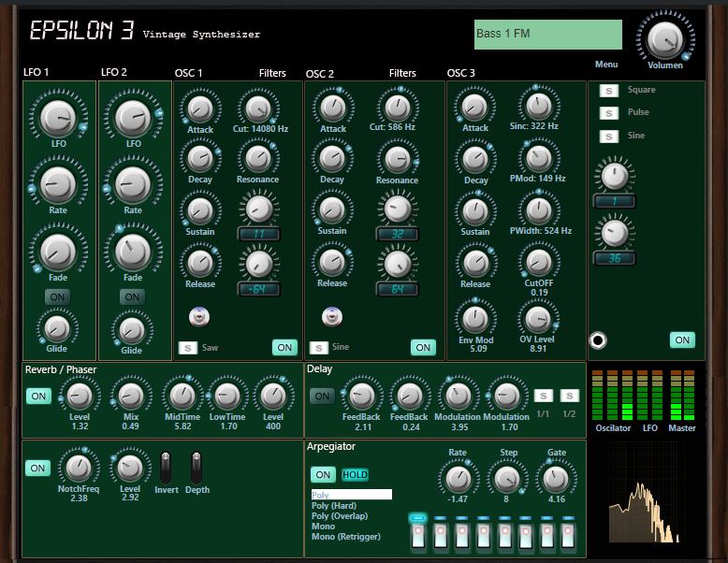Click the Arpegiator Gate knob

(557, 479)
